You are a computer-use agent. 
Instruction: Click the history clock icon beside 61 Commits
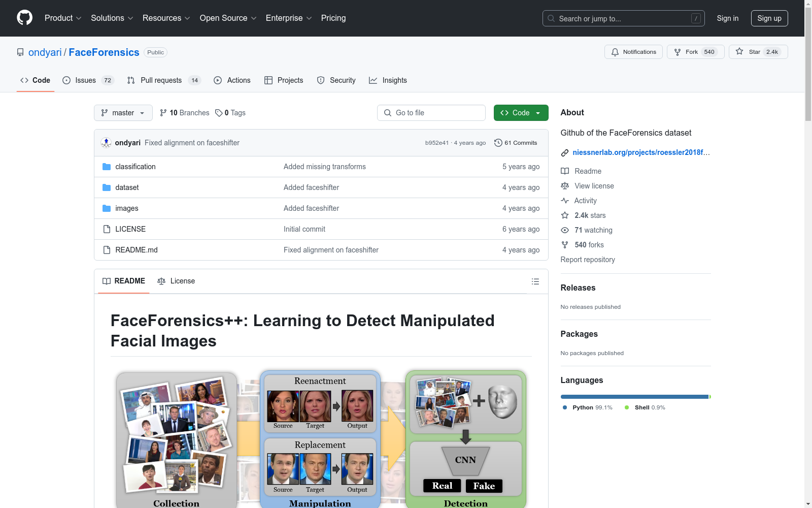(x=498, y=143)
